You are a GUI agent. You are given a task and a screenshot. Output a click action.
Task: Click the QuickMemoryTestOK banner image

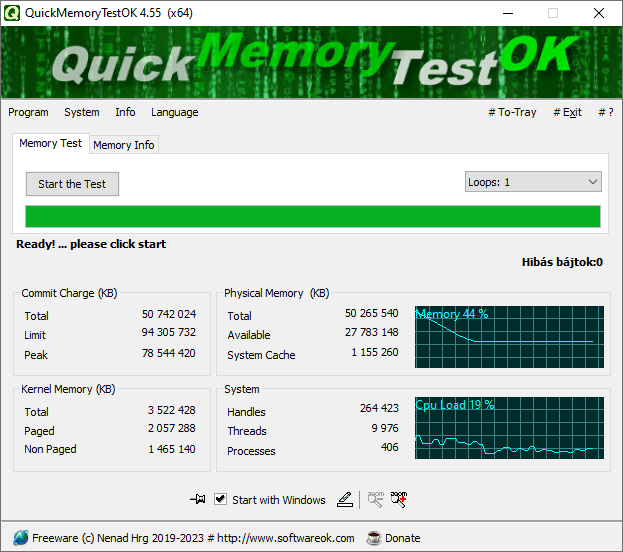pos(312,62)
